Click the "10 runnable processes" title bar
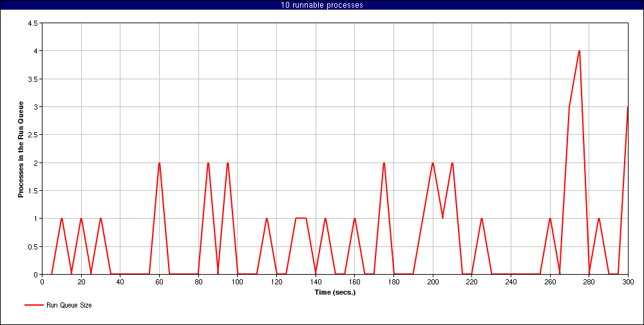644x325 pixels. click(x=322, y=5)
